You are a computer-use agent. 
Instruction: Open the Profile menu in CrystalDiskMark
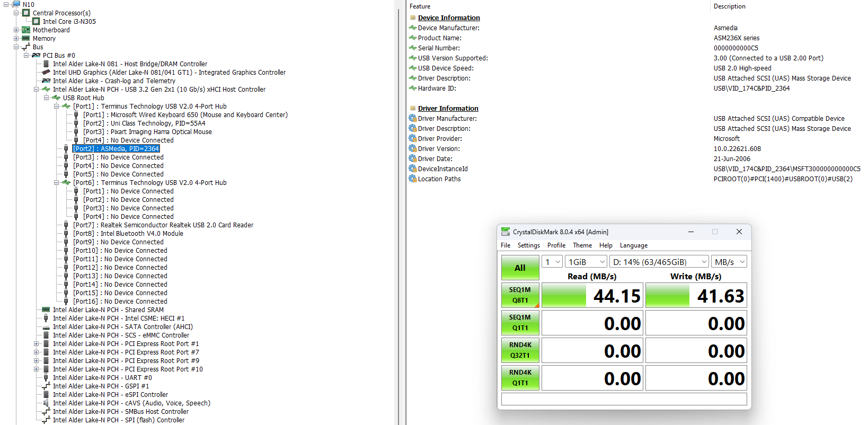click(x=556, y=245)
